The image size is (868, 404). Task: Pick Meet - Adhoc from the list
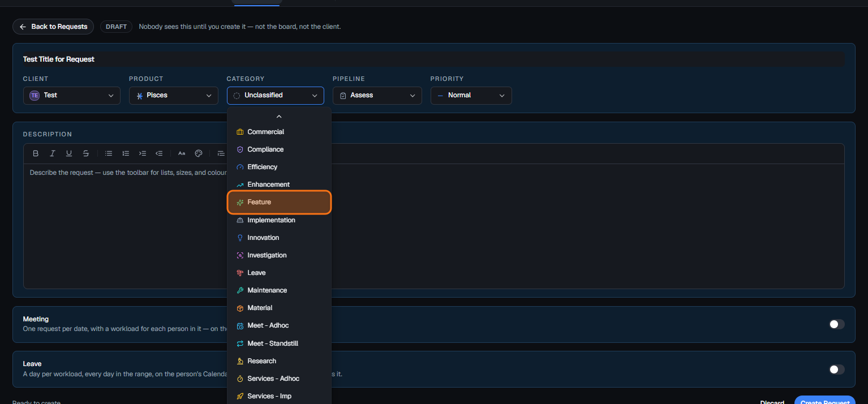click(x=279, y=325)
